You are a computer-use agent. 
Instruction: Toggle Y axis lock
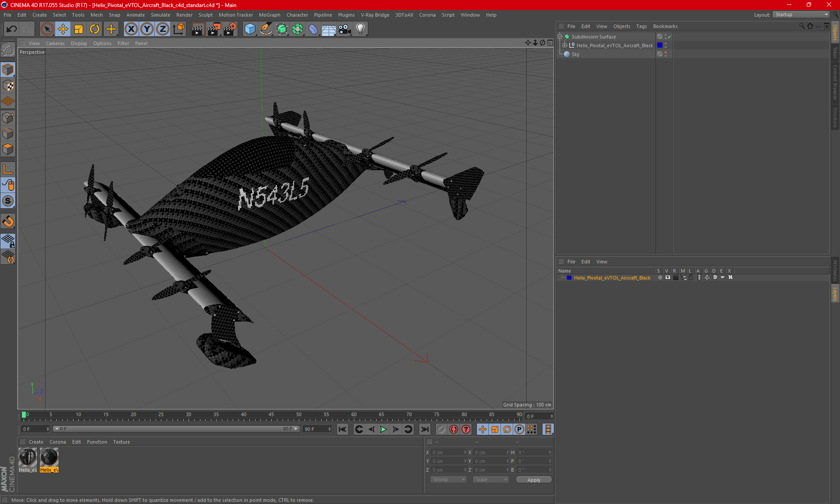[x=147, y=29]
